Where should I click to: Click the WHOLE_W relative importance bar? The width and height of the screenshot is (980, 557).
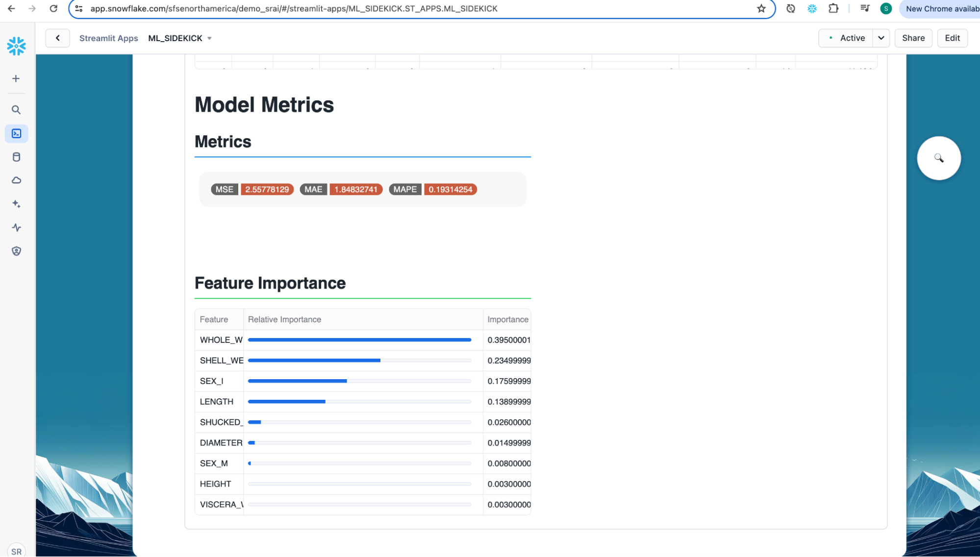(359, 340)
